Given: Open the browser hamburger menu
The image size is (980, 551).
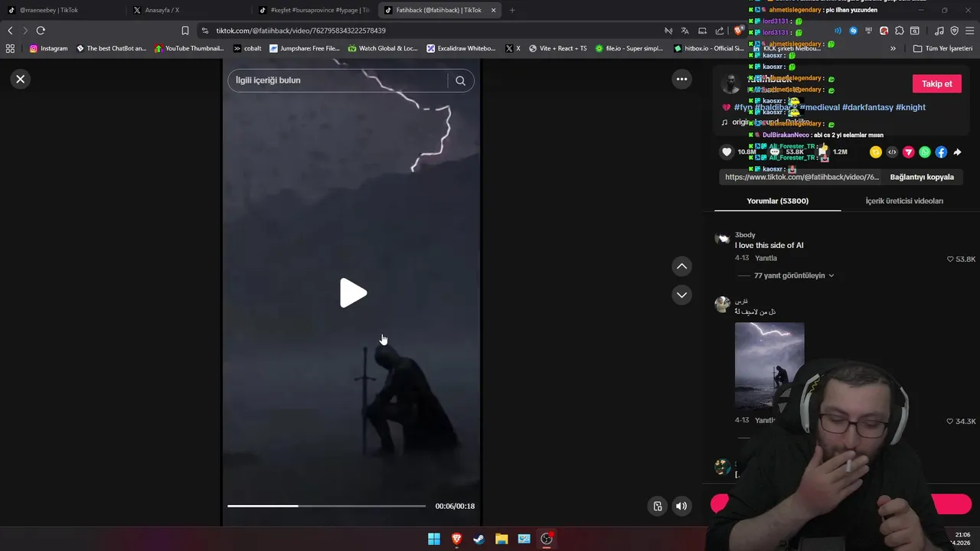Looking at the screenshot, I should tap(969, 31).
